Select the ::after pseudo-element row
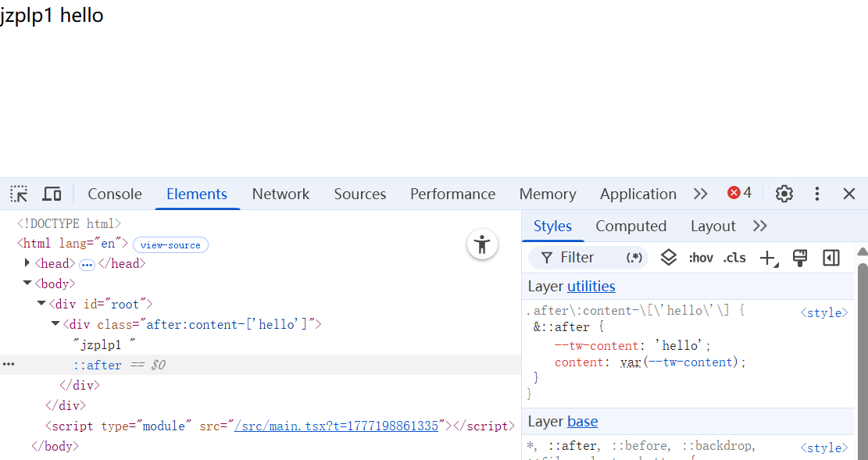The width and height of the screenshot is (868, 460). [260, 365]
